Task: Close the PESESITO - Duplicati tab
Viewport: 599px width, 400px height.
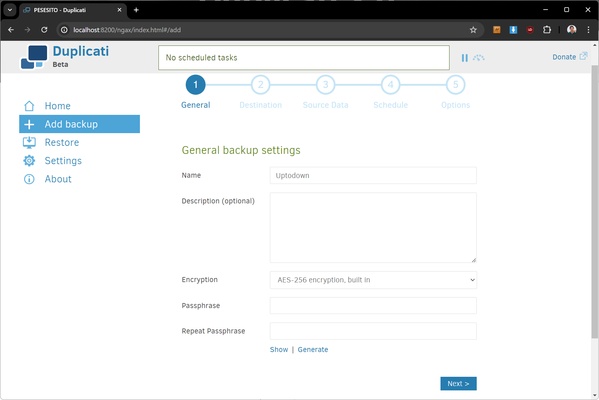Action: [119, 10]
